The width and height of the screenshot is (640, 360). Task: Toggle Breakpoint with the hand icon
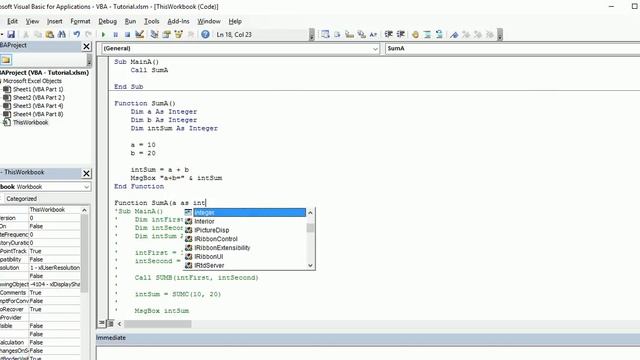[x=415, y=35]
